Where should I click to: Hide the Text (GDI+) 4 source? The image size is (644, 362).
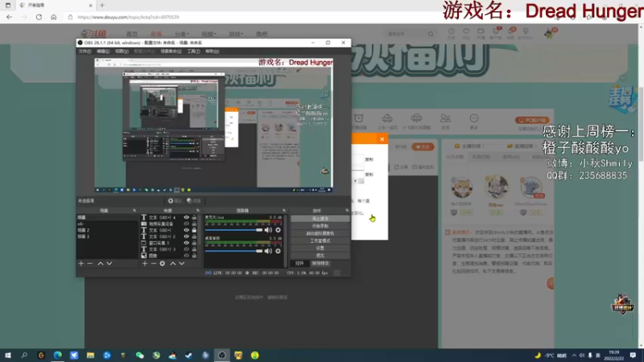[x=187, y=217]
